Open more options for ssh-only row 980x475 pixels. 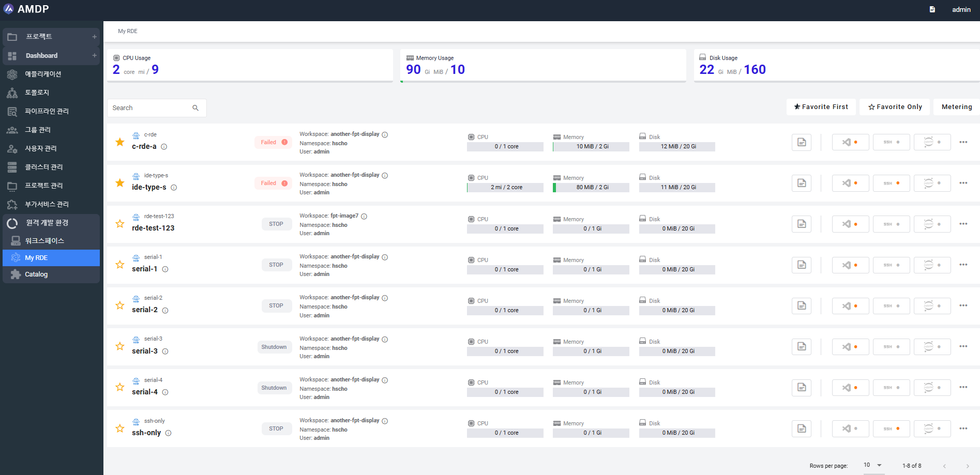click(x=963, y=428)
